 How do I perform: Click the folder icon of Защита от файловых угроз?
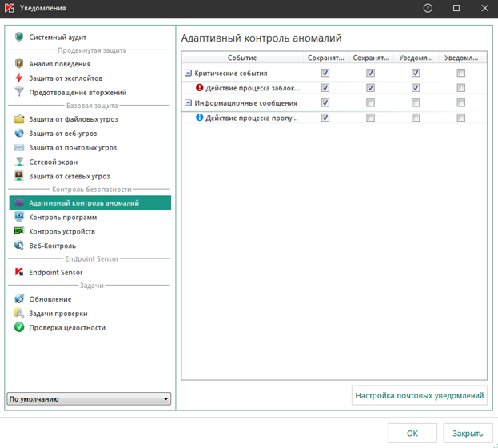pyautogui.click(x=19, y=119)
